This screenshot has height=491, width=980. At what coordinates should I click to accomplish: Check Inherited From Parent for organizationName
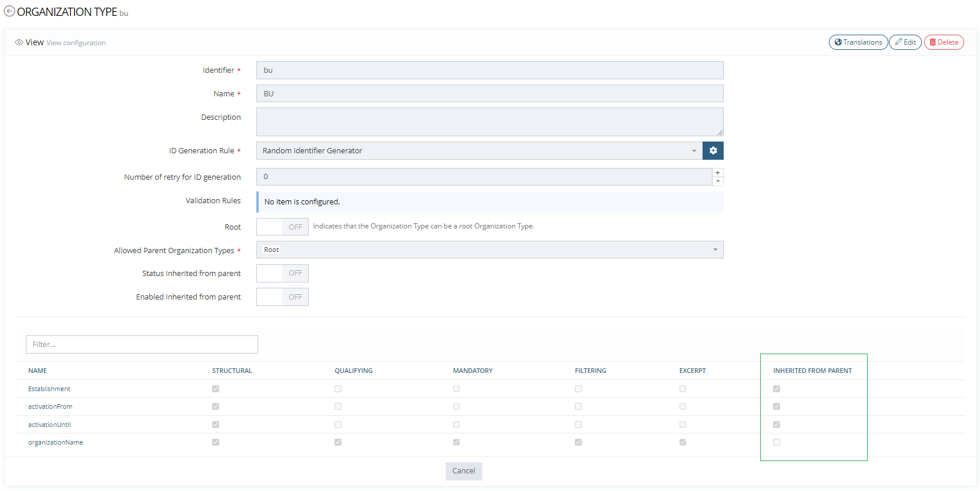point(776,442)
